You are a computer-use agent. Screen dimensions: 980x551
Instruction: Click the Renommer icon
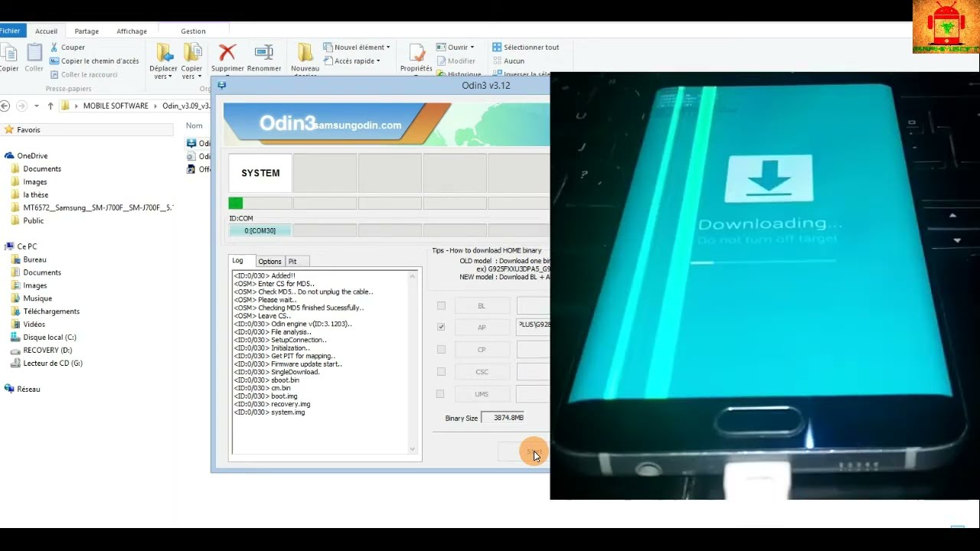pos(263,52)
